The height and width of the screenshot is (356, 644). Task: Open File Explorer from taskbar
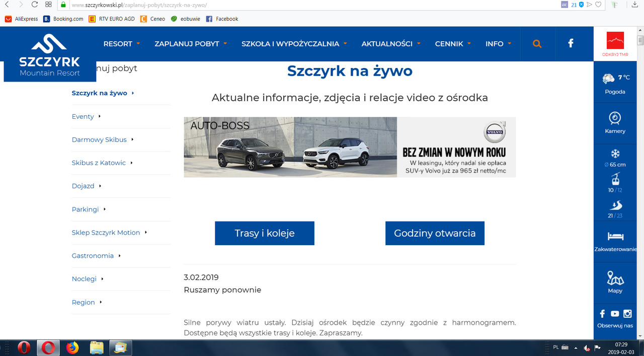click(x=97, y=347)
